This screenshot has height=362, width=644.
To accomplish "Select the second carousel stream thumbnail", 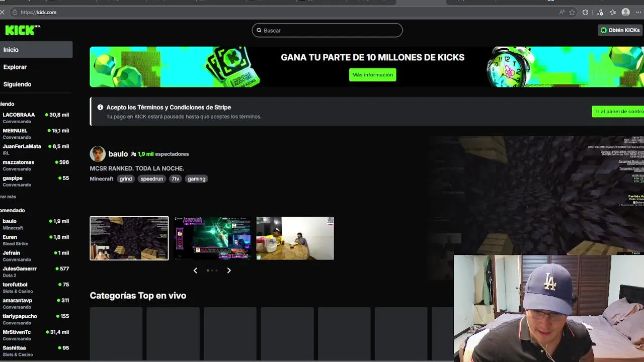I will coord(212,238).
